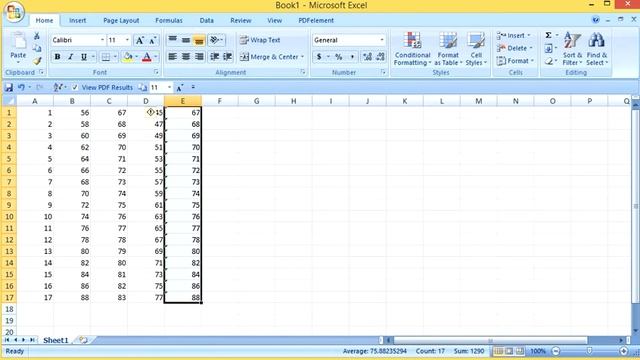The width and height of the screenshot is (640, 360).
Task: Align text left
Action: point(173,56)
